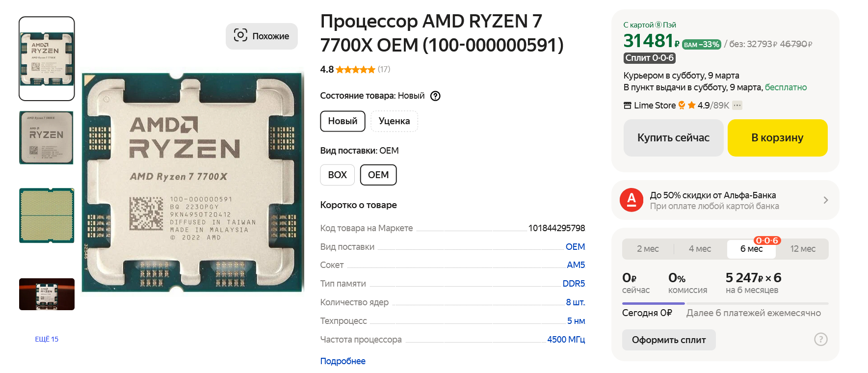This screenshot has width=868, height=373.
Task: Select the Уценка condition option
Action: click(394, 121)
